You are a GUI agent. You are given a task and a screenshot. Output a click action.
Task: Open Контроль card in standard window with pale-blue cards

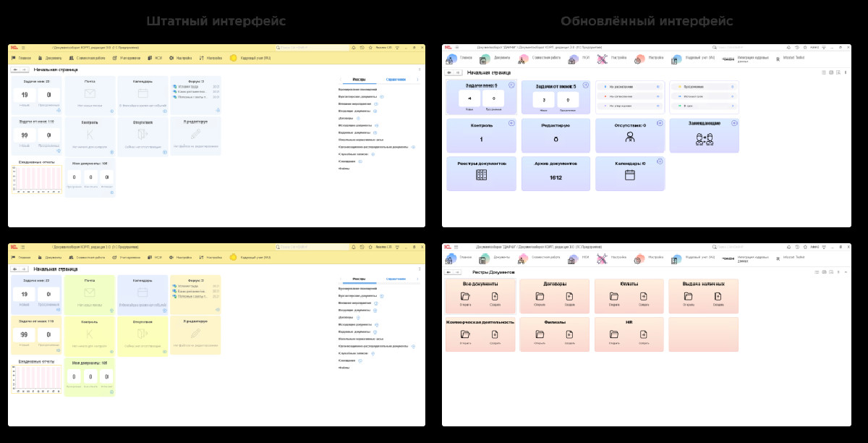click(90, 137)
